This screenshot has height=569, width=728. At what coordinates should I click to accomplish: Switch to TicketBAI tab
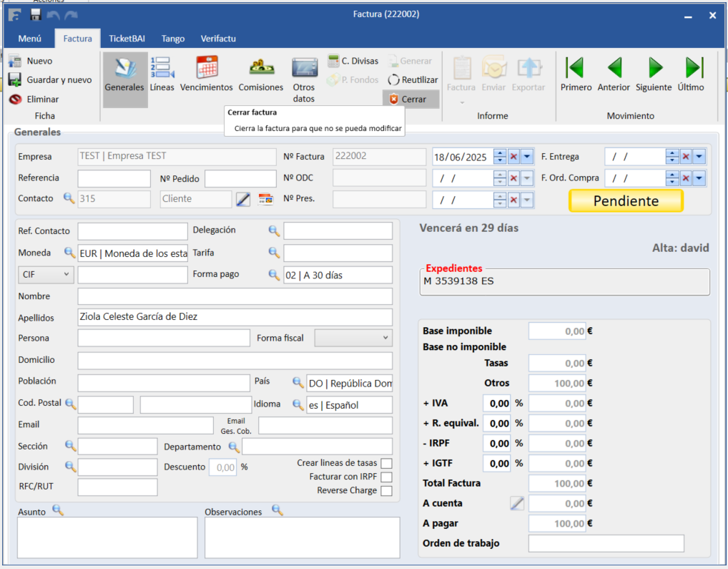[127, 39]
